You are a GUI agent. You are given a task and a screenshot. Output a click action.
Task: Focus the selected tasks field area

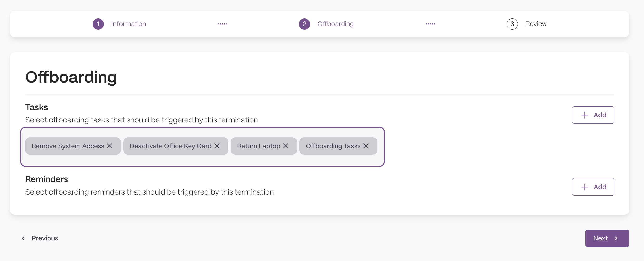[x=202, y=147]
